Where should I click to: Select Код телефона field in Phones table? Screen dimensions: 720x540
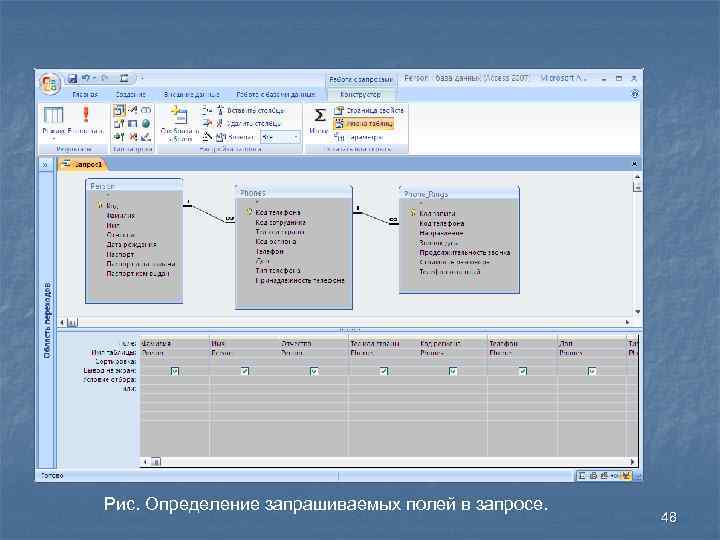(x=278, y=213)
